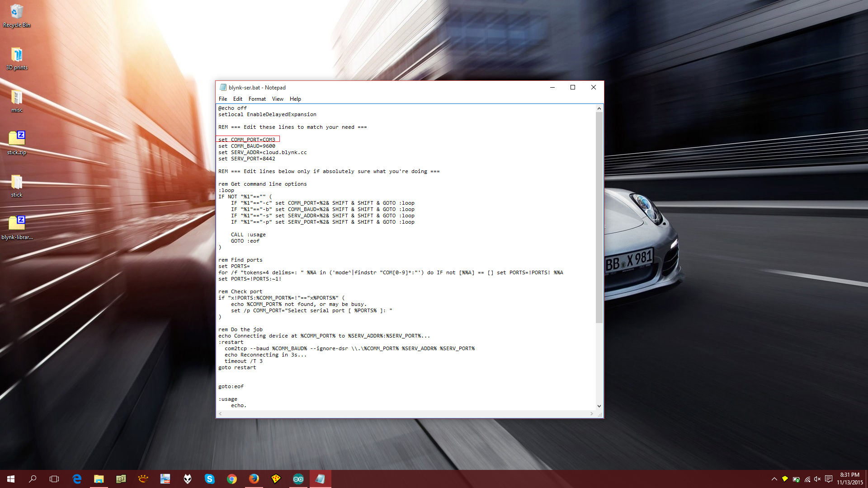The width and height of the screenshot is (868, 488).
Task: Click the 'set SERV_ADDR=cloud.blynk.cc' line
Action: click(263, 152)
